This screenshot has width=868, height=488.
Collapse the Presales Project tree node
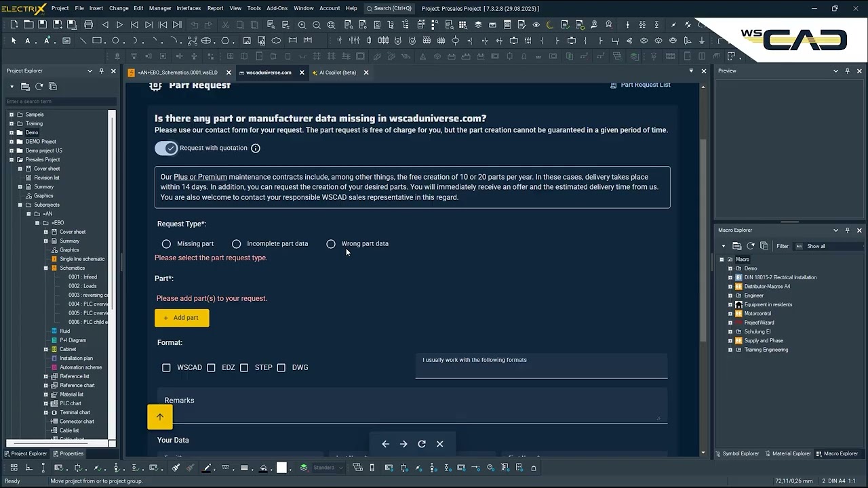point(12,159)
